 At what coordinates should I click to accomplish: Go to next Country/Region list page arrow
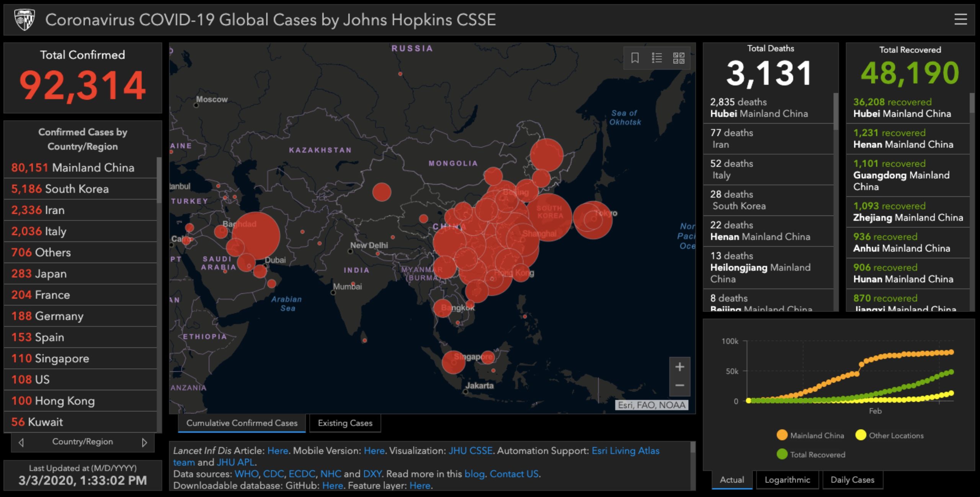pos(144,442)
